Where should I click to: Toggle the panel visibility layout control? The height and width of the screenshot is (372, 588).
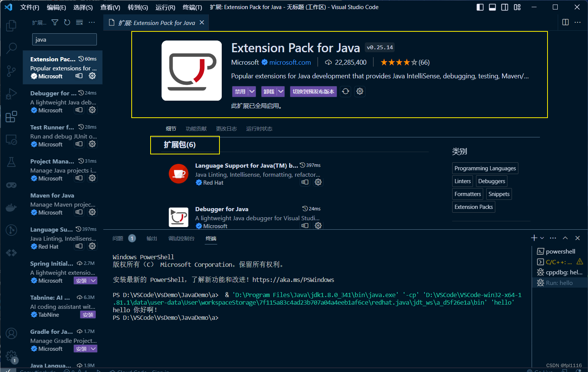(492, 7)
